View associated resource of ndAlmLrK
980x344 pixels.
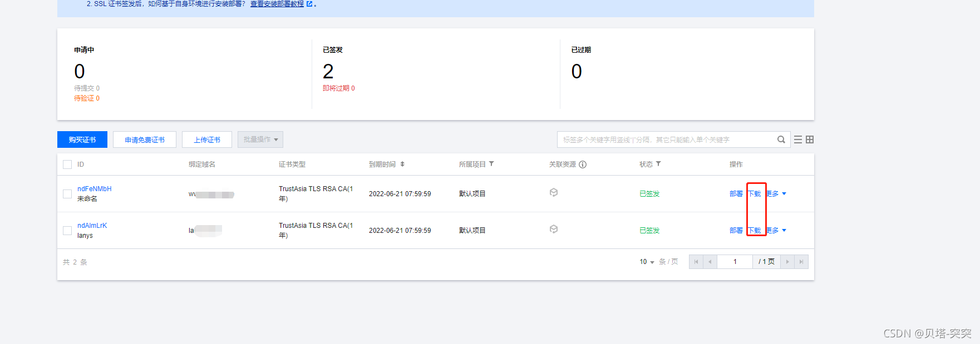[554, 229]
